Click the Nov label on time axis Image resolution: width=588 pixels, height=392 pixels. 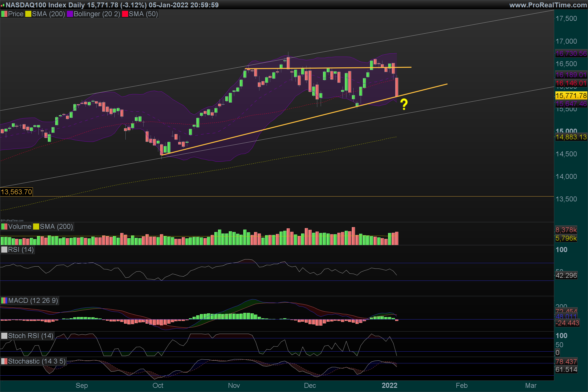click(x=234, y=385)
